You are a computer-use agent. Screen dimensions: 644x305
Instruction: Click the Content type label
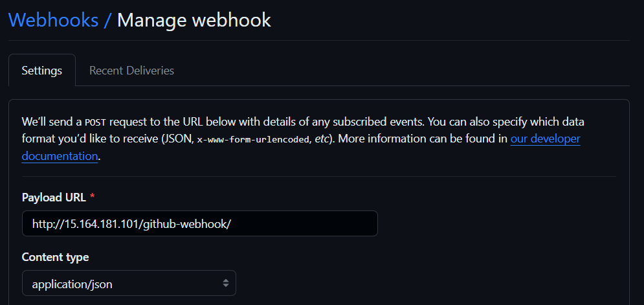(56, 257)
